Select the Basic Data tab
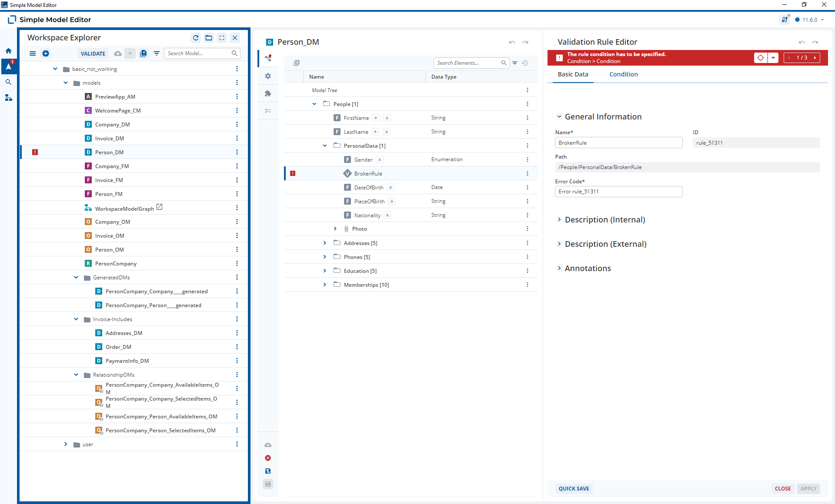 click(x=573, y=74)
